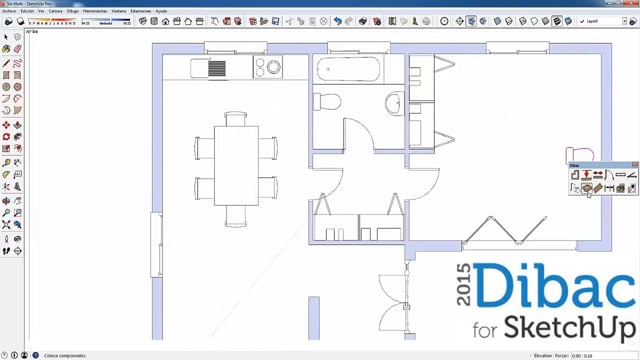Open the Edición menu

click(x=27, y=11)
